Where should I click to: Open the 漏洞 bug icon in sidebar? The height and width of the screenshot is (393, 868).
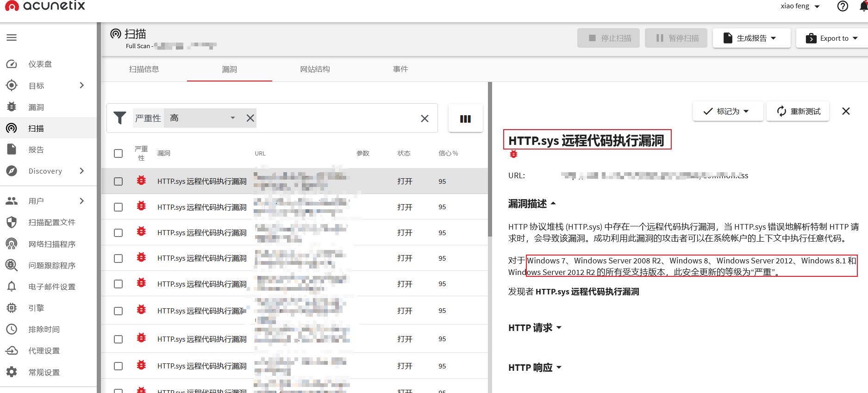coord(12,107)
